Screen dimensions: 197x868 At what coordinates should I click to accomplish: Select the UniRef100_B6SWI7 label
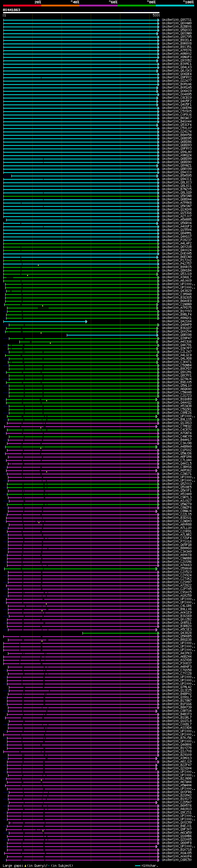click(177, 118)
